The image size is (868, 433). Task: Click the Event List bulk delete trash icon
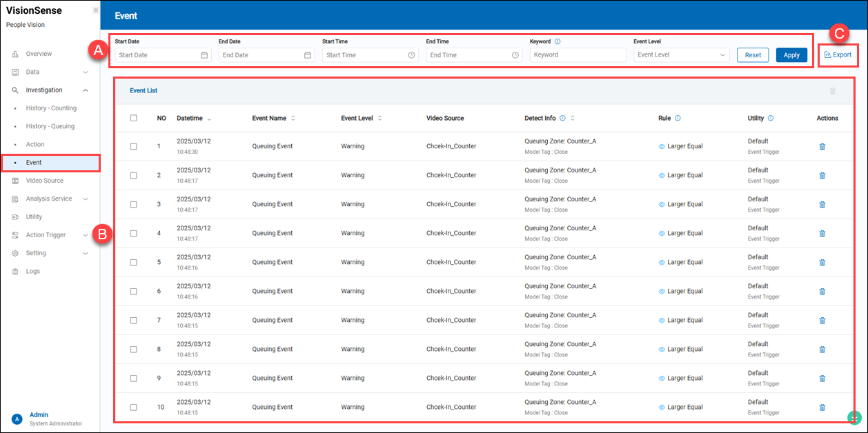pos(833,91)
